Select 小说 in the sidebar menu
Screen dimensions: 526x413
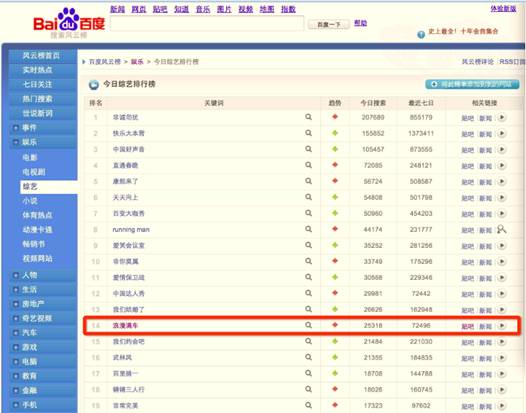30,201
